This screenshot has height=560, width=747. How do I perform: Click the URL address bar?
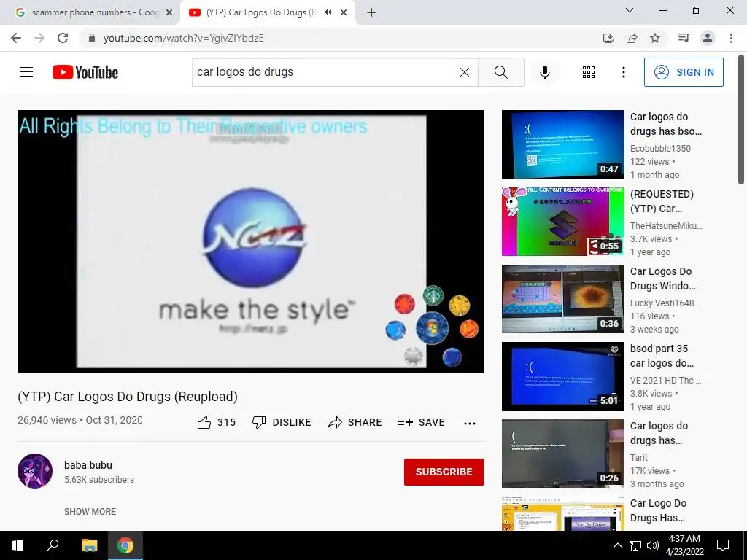[333, 38]
